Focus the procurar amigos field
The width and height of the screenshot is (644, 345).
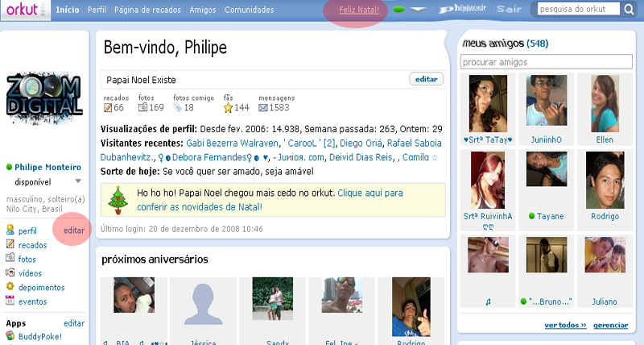[547, 62]
